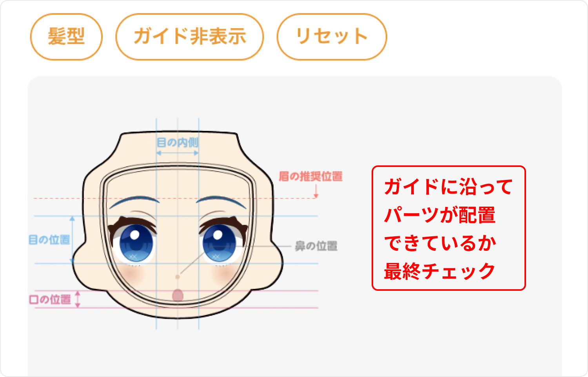This screenshot has height=377, width=588.
Task: Click the 眉の推奨位置 guide label
Action: tap(310, 176)
